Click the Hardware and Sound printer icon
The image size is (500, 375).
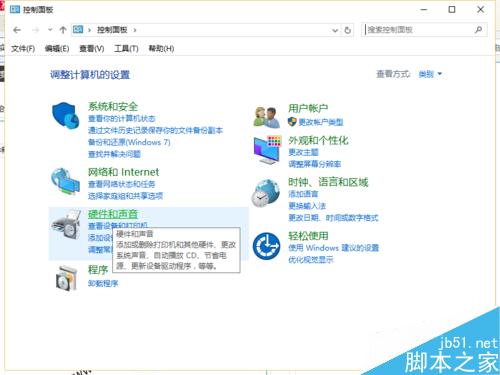66,224
